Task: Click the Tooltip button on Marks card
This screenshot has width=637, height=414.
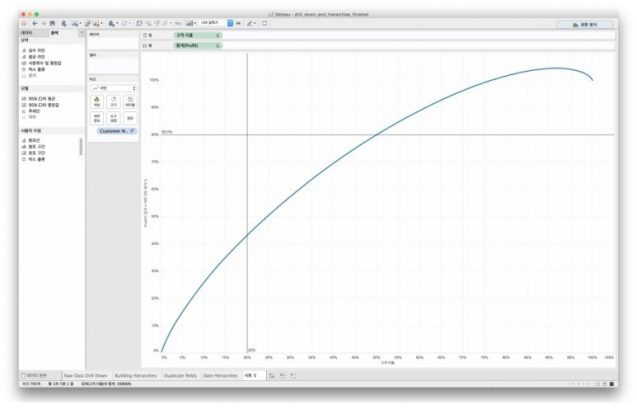Action: pyautogui.click(x=114, y=118)
